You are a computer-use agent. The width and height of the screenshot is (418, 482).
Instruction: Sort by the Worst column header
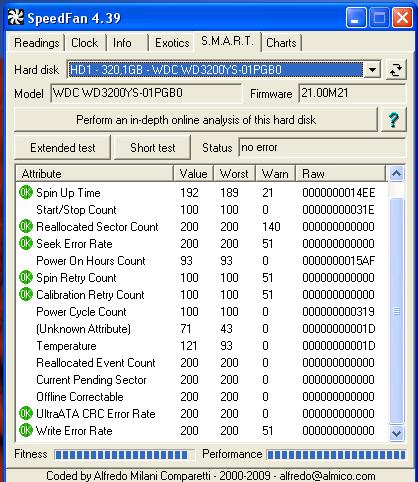pos(234,174)
